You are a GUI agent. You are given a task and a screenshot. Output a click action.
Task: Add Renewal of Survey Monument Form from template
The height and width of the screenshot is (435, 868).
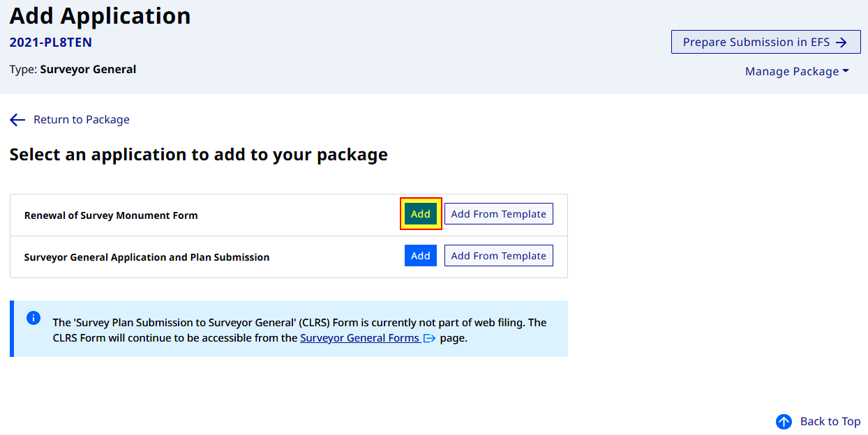[499, 214]
